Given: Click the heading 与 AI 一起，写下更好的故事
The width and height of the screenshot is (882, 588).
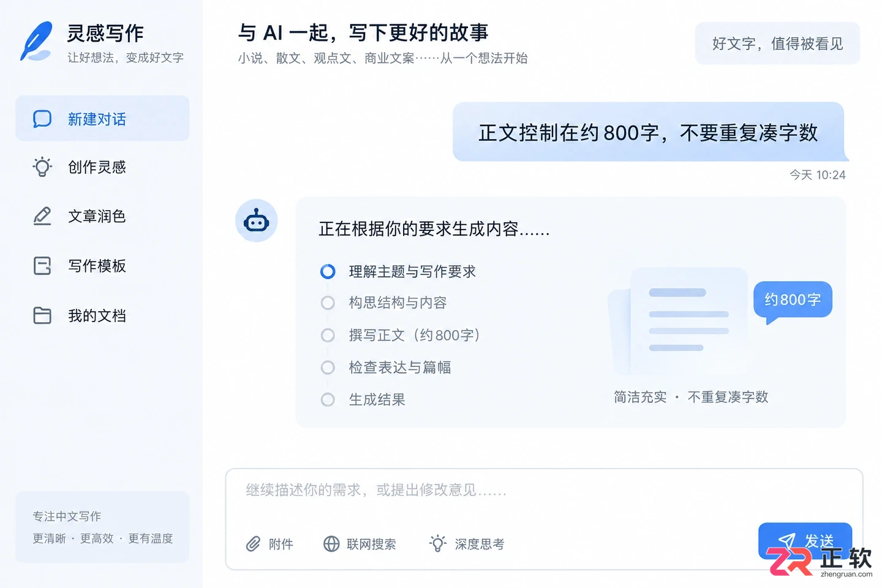Looking at the screenshot, I should pos(363,32).
